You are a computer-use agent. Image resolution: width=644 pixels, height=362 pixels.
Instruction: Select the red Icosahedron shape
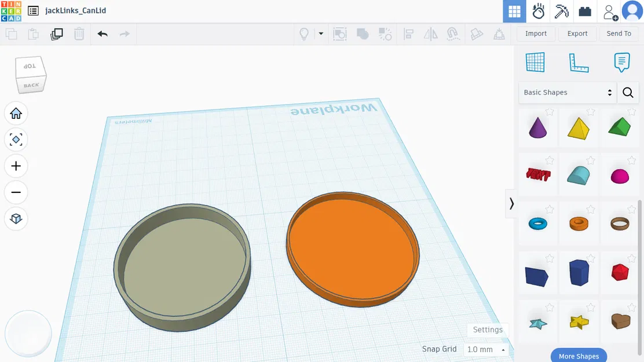click(620, 272)
